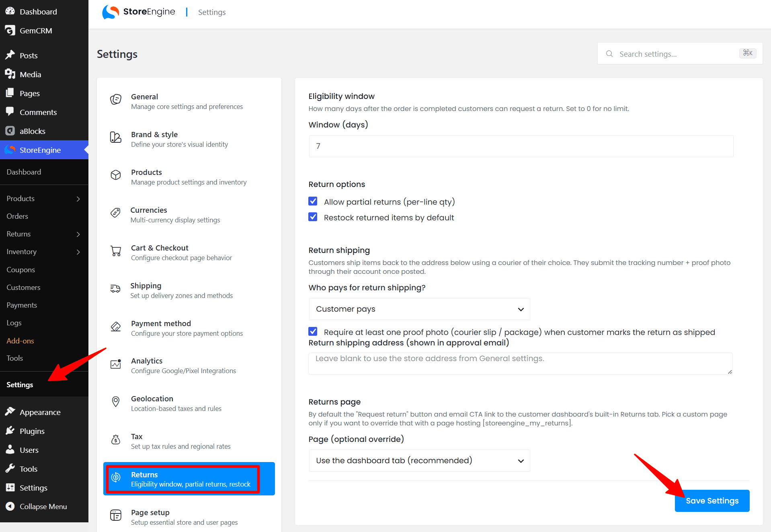
Task: Click 'Location-based taxes and rules' text
Action: 176,409
